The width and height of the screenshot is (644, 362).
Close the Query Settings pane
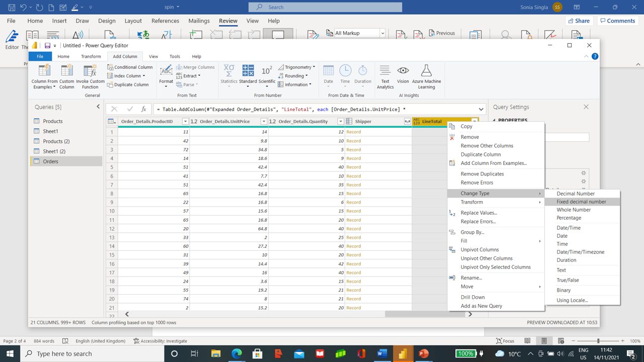pos(586,107)
